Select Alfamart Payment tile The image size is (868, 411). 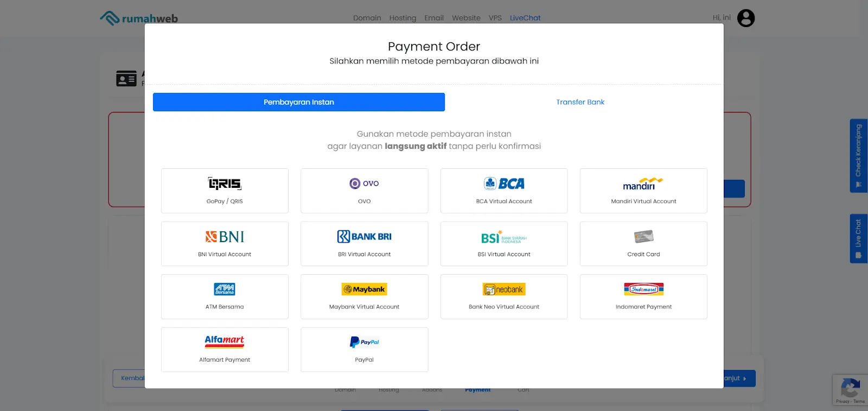point(225,350)
